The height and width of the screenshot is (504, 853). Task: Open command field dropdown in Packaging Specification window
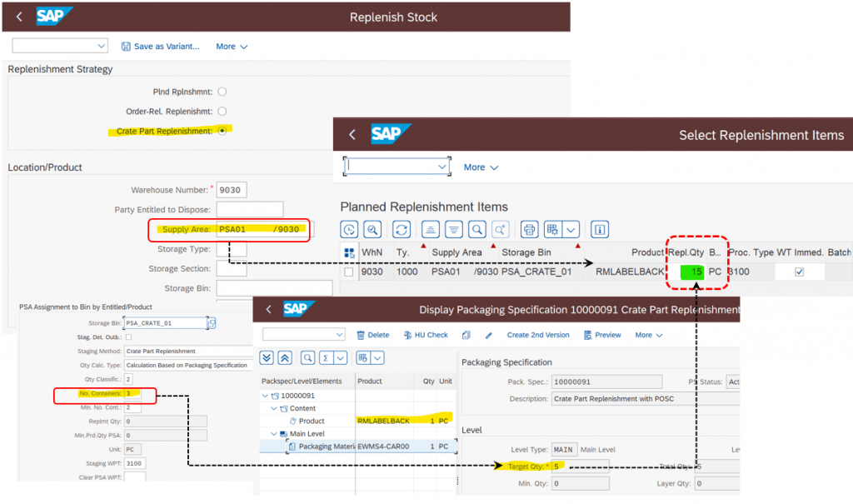pyautogui.click(x=339, y=334)
